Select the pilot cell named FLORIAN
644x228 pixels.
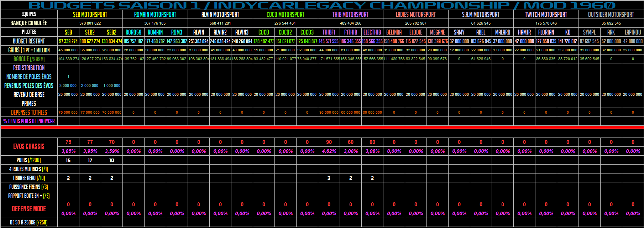click(x=546, y=32)
